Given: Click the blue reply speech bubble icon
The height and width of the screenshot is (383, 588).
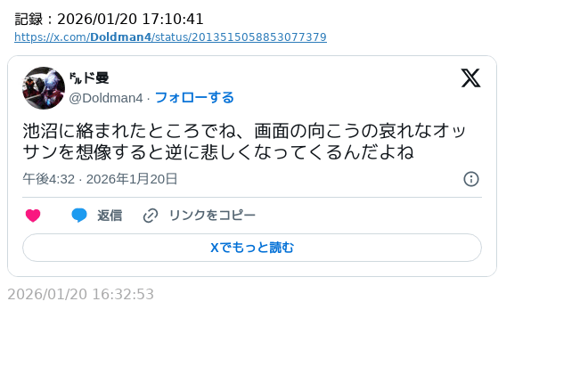Looking at the screenshot, I should pos(79,216).
